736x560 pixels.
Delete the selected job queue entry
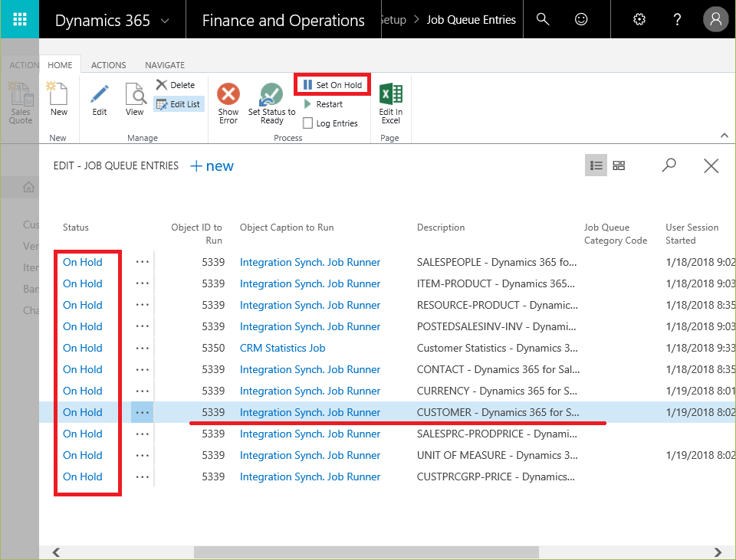pyautogui.click(x=176, y=85)
